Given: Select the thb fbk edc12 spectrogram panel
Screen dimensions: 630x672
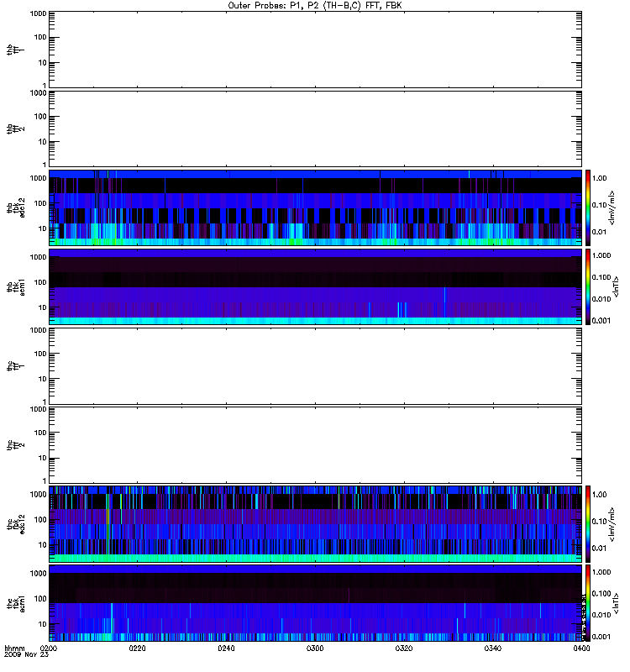Looking at the screenshot, I should (x=315, y=207).
